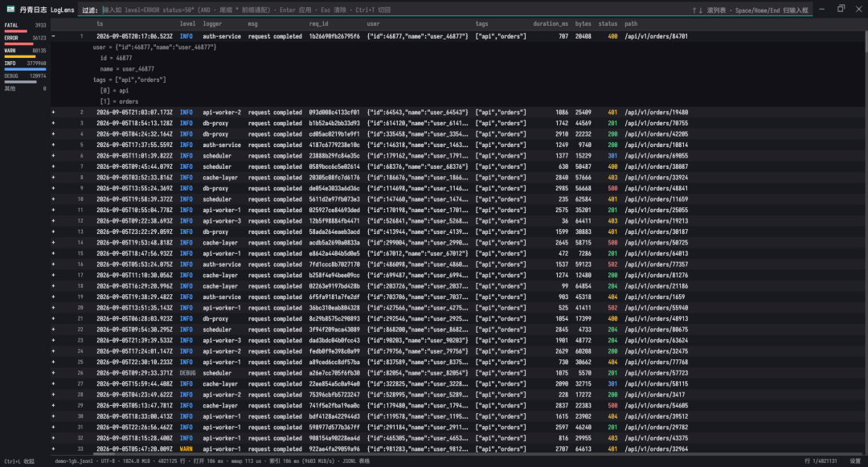Toggle ERROR level filter in sidebar
868x467 pixels.
25,39
